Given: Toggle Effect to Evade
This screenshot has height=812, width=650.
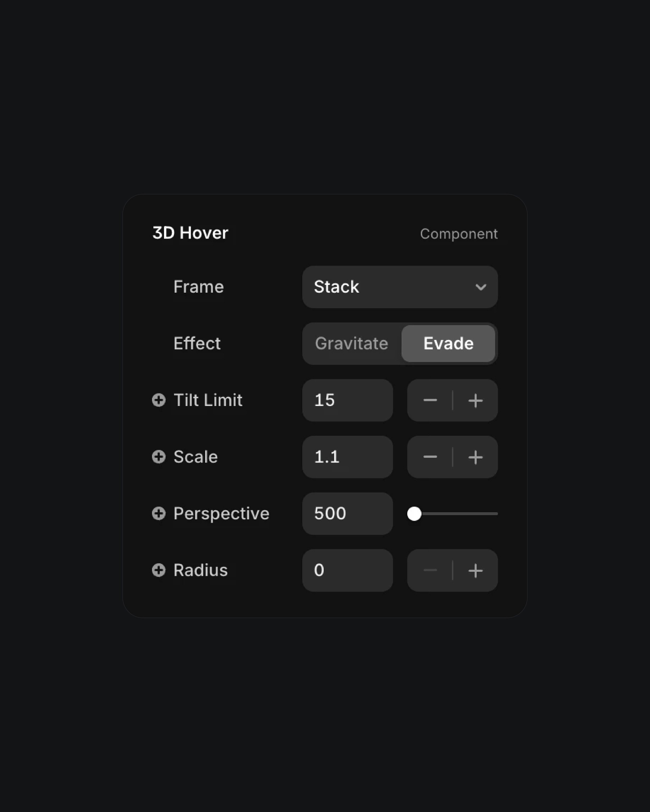Looking at the screenshot, I should (448, 343).
